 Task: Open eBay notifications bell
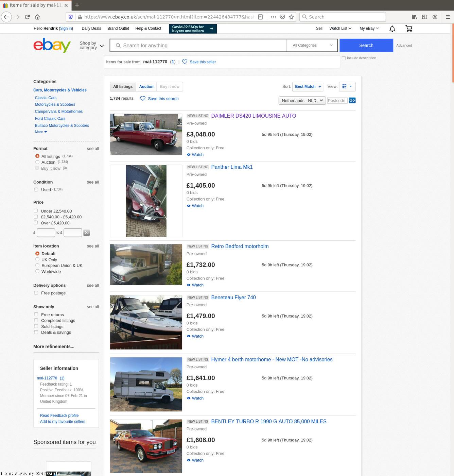(392, 29)
